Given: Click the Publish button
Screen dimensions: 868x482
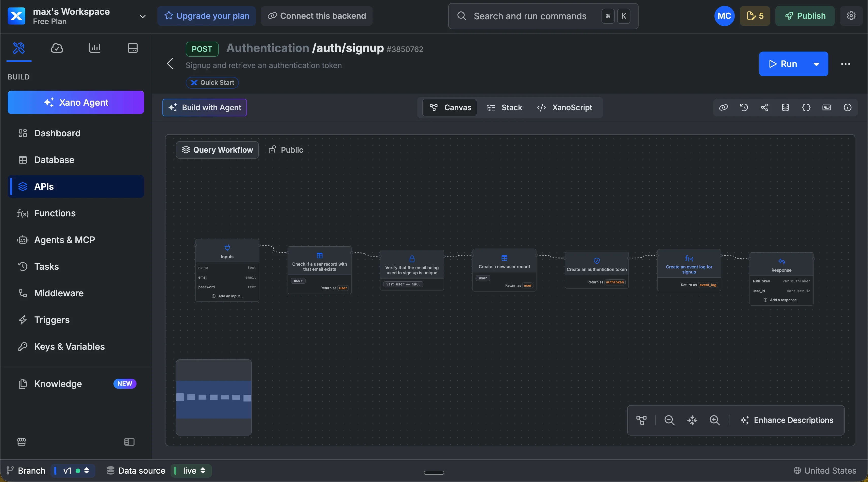Looking at the screenshot, I should pyautogui.click(x=805, y=16).
